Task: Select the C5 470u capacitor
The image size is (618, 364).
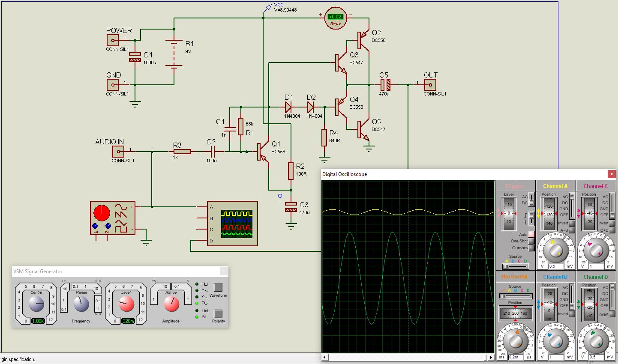Action: (385, 85)
